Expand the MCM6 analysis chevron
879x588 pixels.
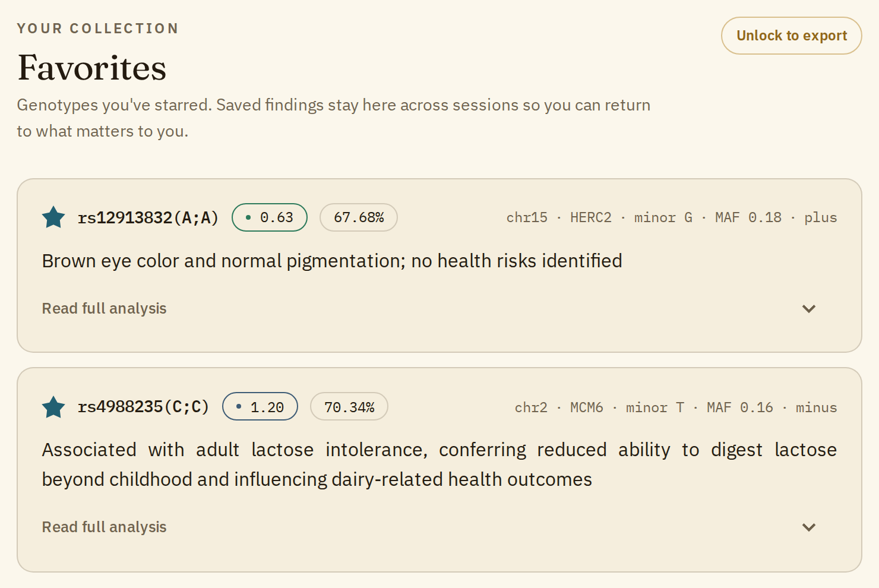coord(809,527)
